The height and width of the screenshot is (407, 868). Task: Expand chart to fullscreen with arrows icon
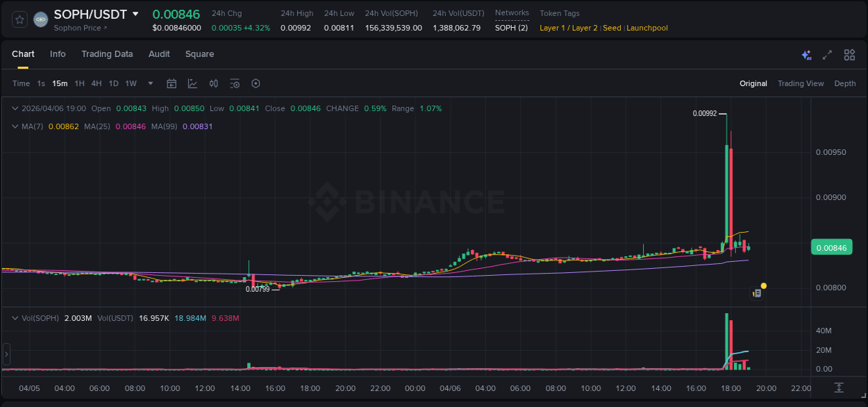[x=827, y=55]
